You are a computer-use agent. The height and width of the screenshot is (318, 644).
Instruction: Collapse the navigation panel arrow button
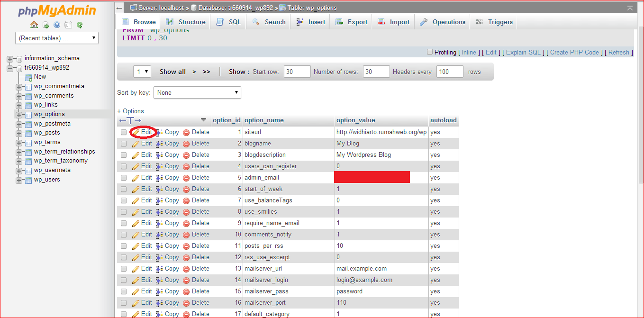pos(119,8)
